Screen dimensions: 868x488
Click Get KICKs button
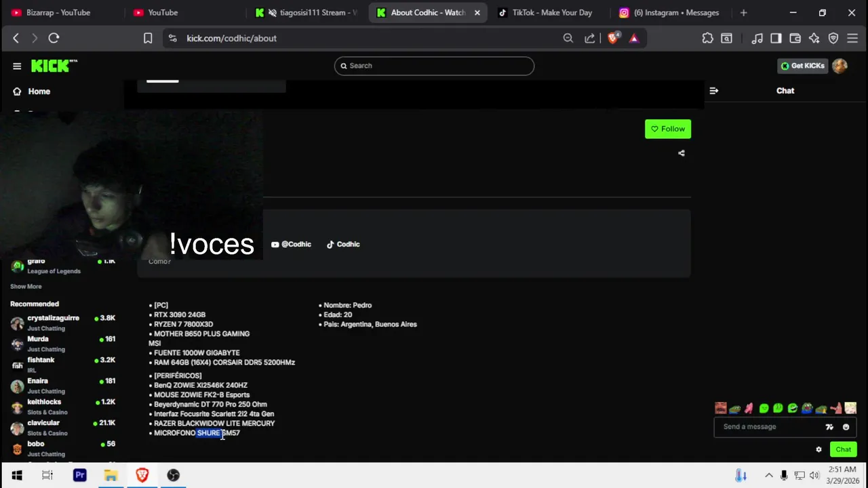(803, 66)
